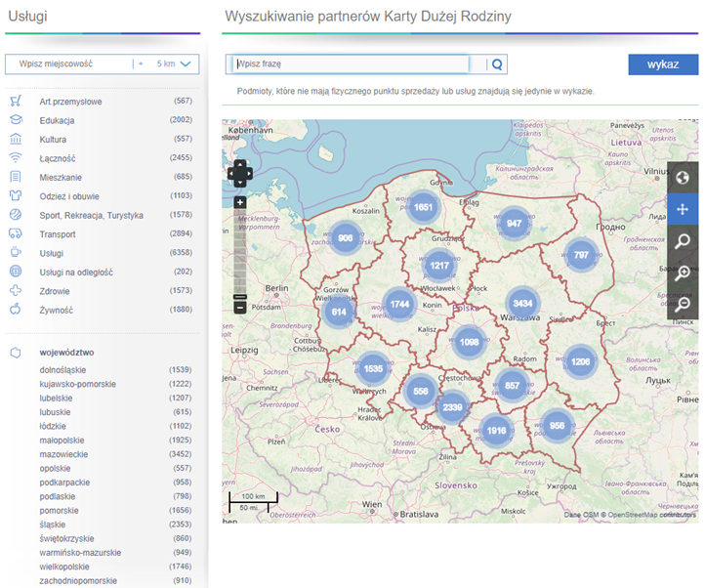Click the Edukacja graduation cap icon
The width and height of the screenshot is (705, 588).
pos(16,120)
